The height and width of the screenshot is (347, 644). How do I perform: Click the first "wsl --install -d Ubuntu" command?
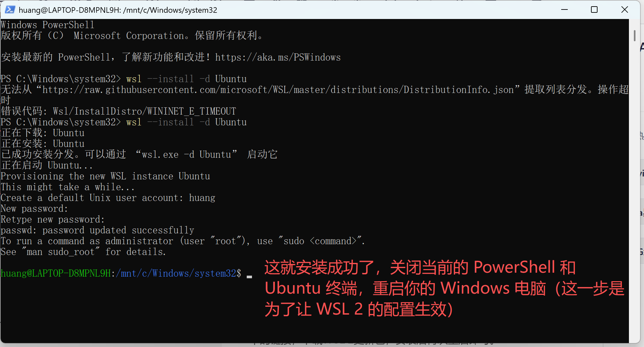tap(187, 79)
